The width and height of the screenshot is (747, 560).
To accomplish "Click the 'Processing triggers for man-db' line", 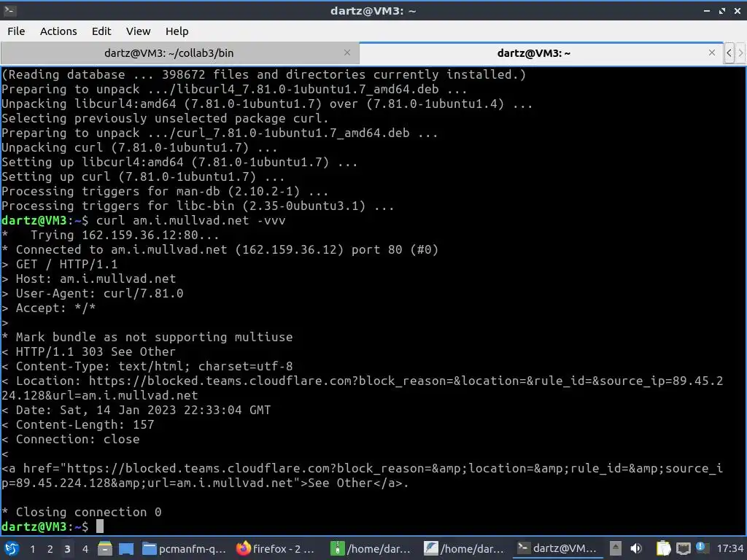I will point(165,192).
